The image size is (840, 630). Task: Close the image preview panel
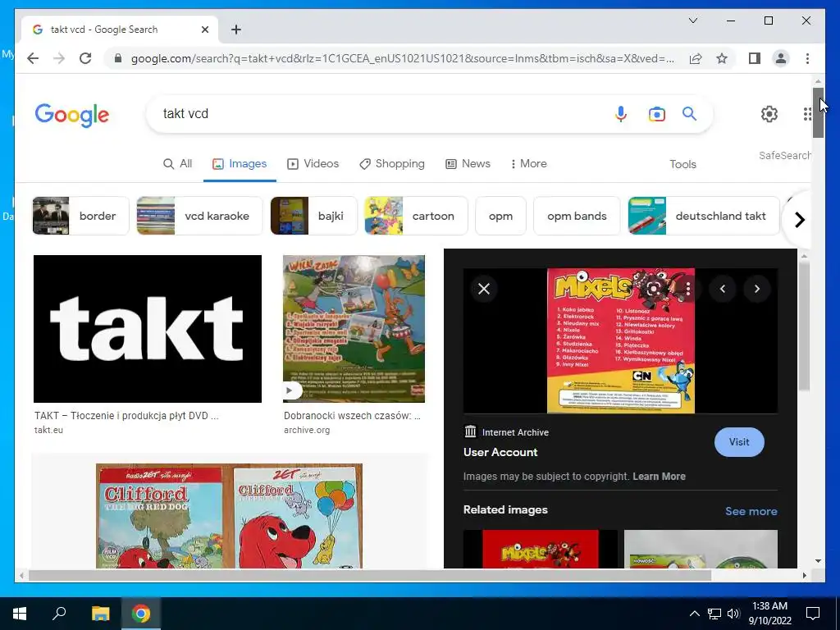pyautogui.click(x=484, y=289)
